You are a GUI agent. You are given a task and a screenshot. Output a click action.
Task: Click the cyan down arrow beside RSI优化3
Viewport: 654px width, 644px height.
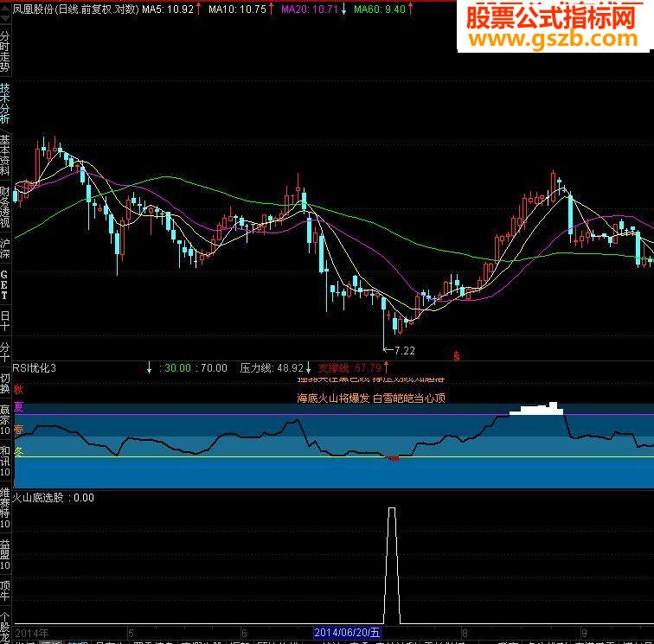[x=150, y=368]
